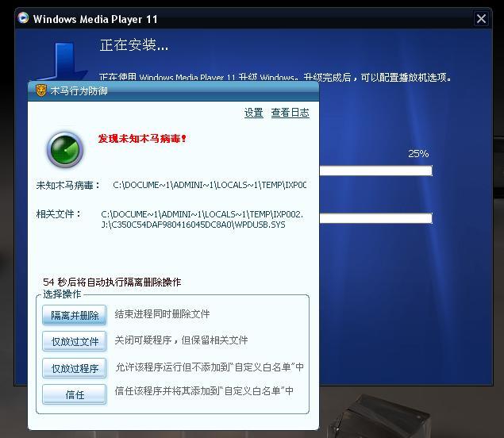Click the 未知木马病毒: label
Viewport: 504px width, 438px height.
(67, 186)
